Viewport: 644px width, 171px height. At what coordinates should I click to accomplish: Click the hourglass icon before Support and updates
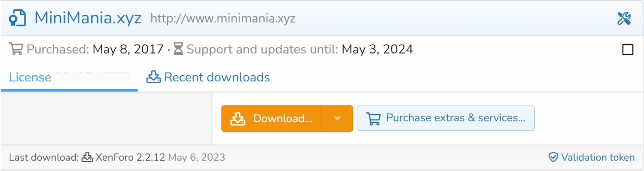click(x=178, y=49)
